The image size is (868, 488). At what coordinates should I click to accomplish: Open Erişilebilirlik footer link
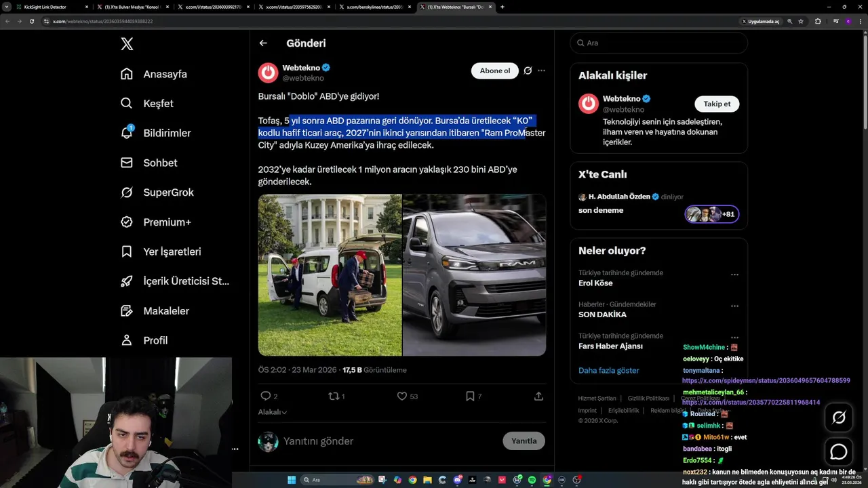624,411
